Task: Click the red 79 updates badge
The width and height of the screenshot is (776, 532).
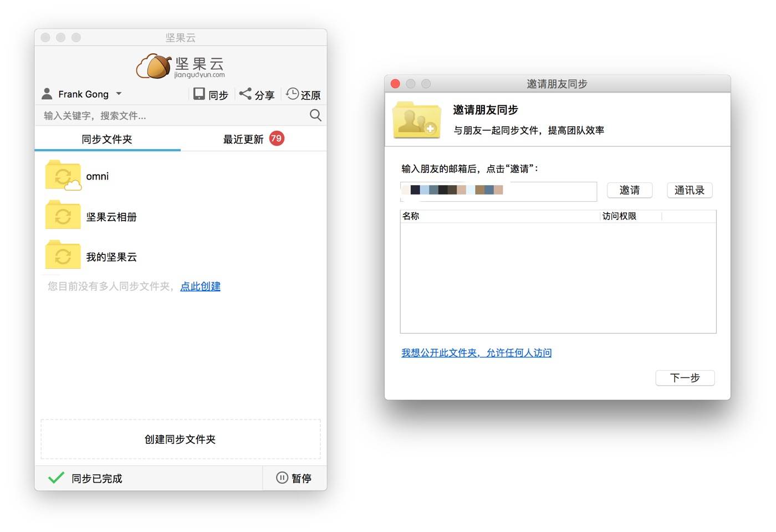Action: [277, 139]
